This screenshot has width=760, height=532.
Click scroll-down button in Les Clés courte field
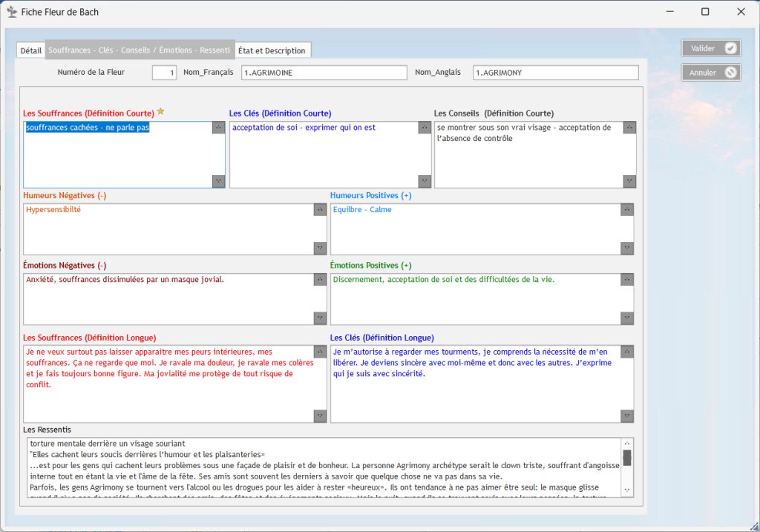coord(424,181)
